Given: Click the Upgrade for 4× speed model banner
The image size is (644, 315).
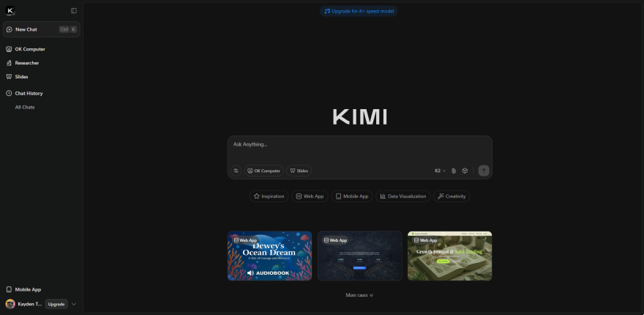Looking at the screenshot, I should [x=359, y=11].
